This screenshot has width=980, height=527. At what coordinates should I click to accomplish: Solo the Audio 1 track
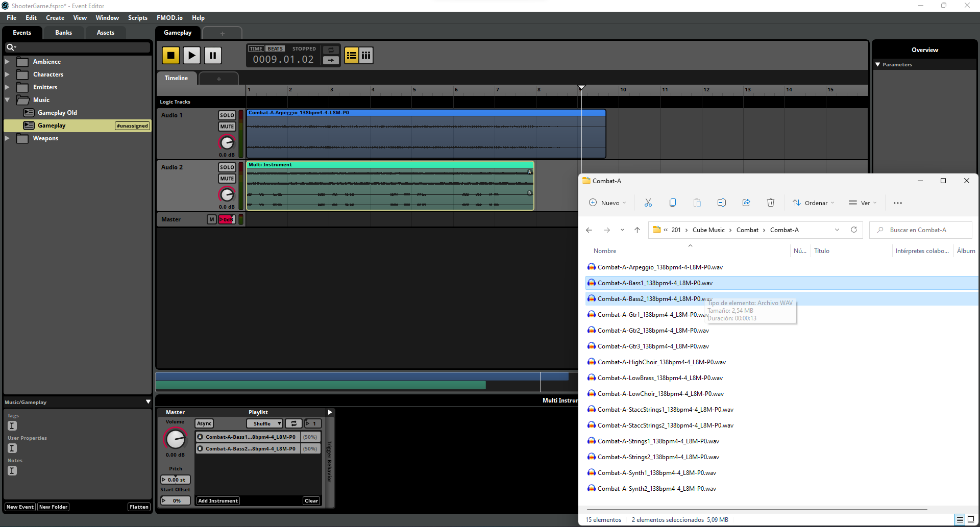[227, 115]
